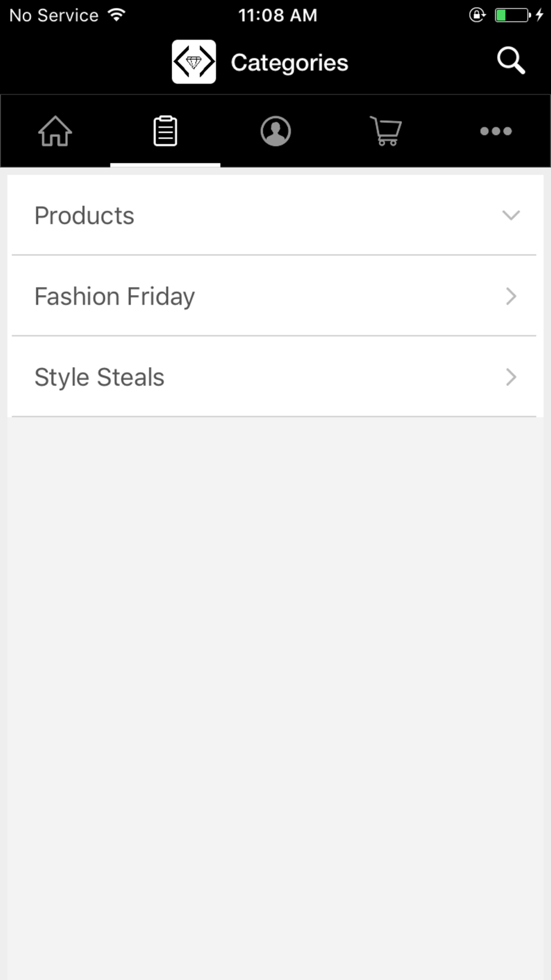Select the Fashion Friday category label
The width and height of the screenshot is (551, 980).
click(115, 297)
